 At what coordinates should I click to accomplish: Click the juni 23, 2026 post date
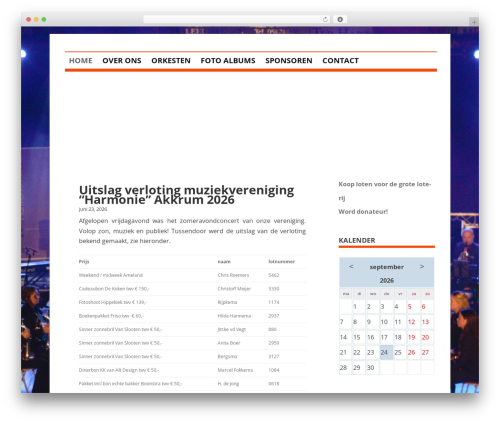[93, 209]
